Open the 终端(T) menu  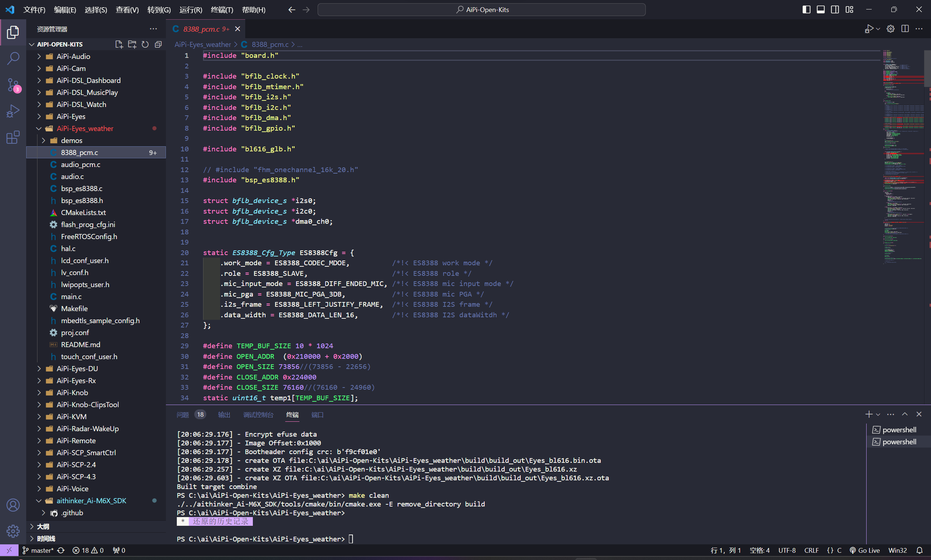coord(222,10)
